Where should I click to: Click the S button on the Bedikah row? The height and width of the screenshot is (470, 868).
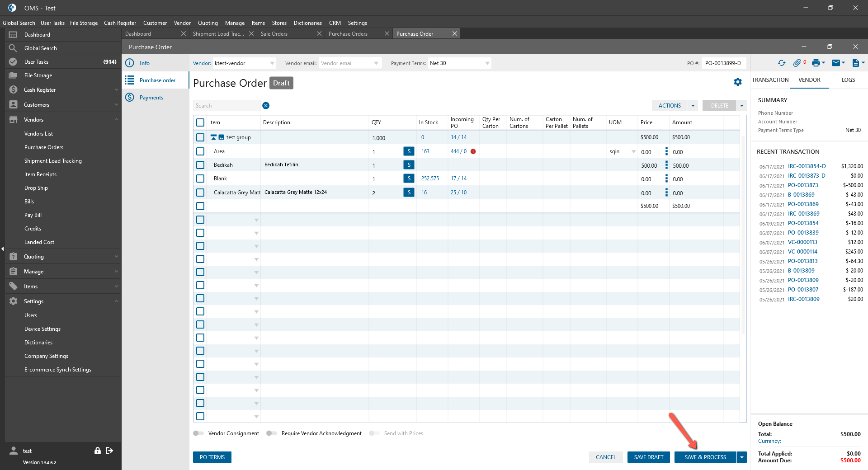[x=409, y=165]
